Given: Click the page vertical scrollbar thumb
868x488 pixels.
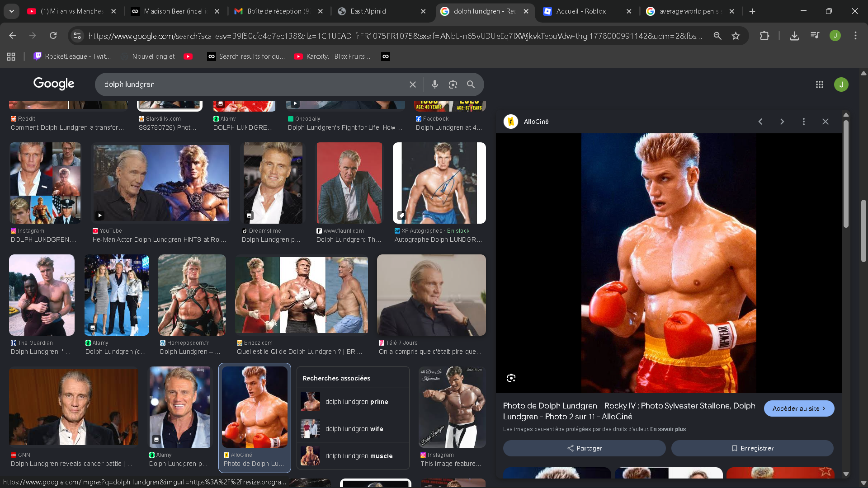Looking at the screenshot, I should tap(863, 231).
